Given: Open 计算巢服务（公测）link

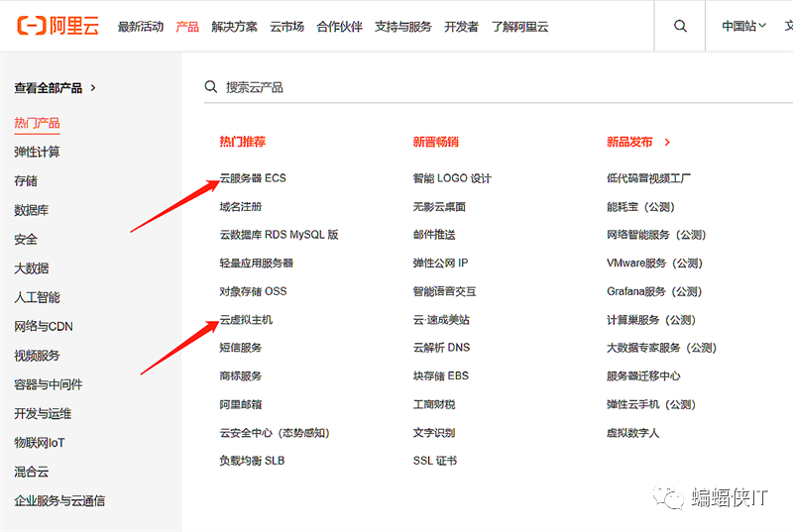Looking at the screenshot, I should pyautogui.click(x=651, y=319).
